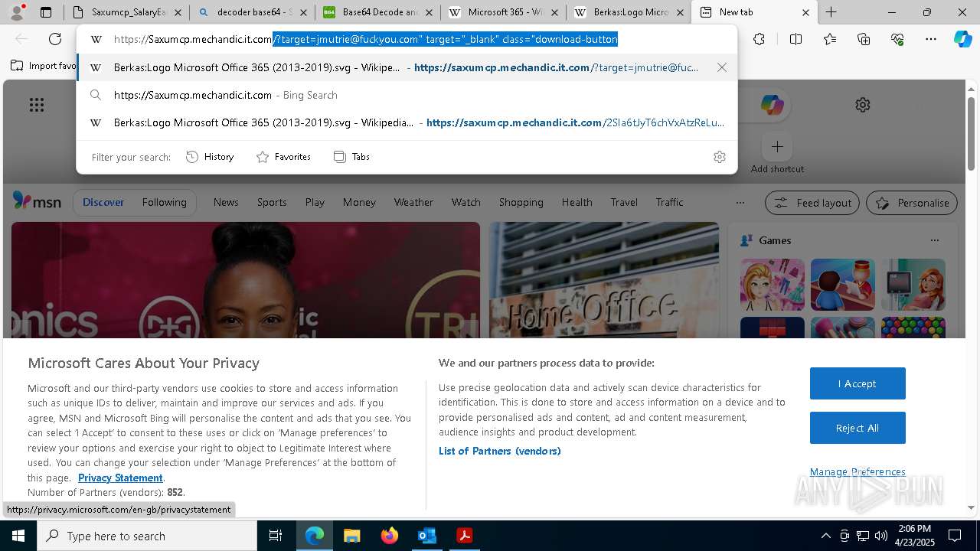Viewport: 980px width, 551px height.
Task: Remove the first Berkas:Logo suggestion with X
Action: click(x=722, y=67)
